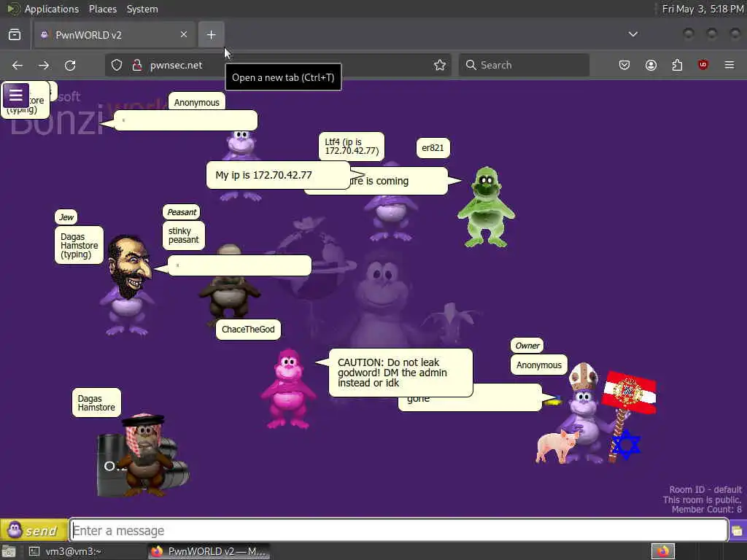
Task: Click the yellow icon right of the message box
Action: (737, 531)
